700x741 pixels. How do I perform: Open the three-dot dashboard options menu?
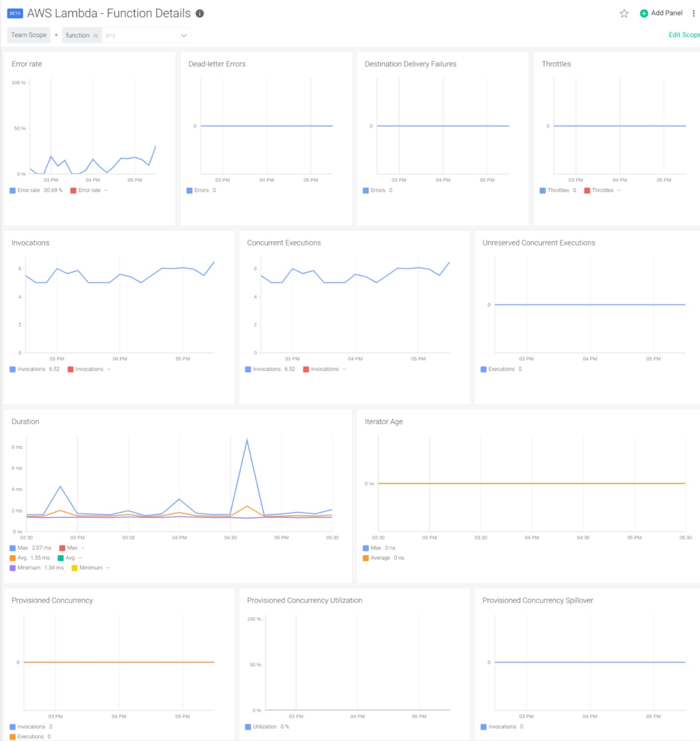(x=694, y=13)
